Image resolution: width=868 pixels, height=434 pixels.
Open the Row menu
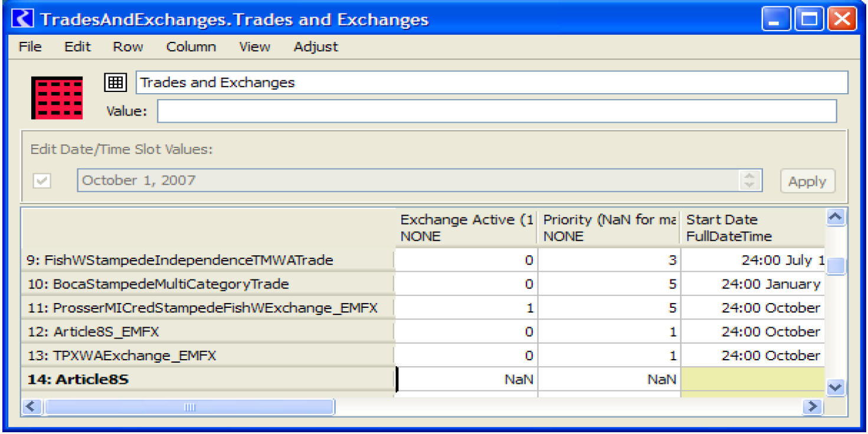click(128, 47)
